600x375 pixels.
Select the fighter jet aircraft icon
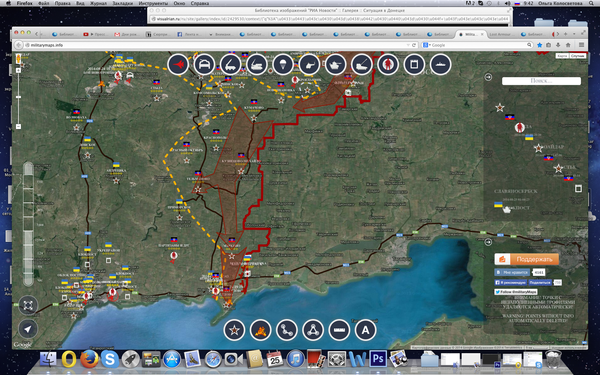tap(178, 64)
